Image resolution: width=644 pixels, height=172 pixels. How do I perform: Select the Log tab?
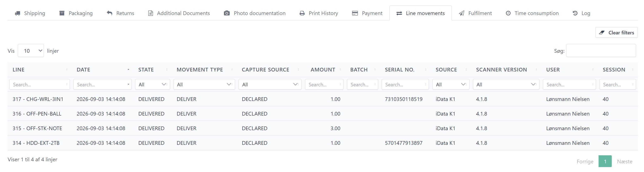click(x=581, y=13)
